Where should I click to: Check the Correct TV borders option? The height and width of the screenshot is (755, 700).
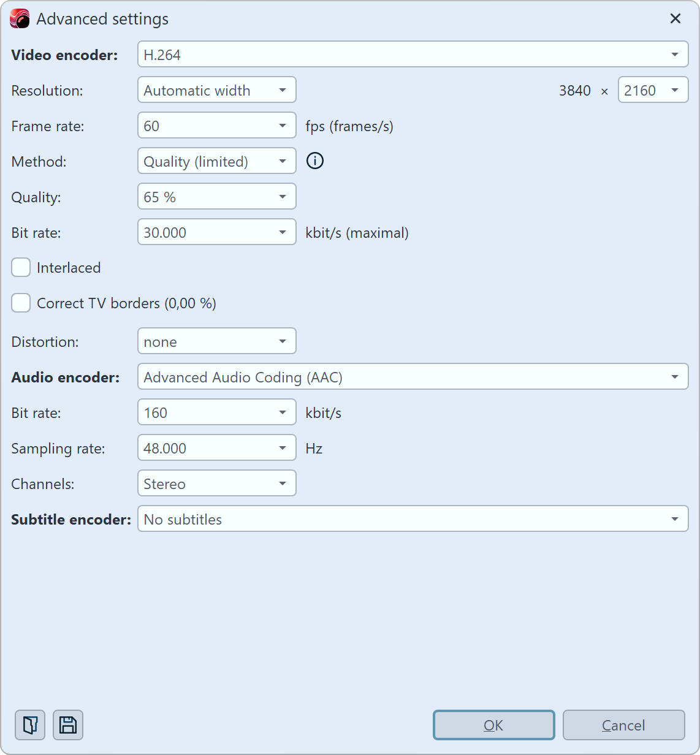pos(21,303)
